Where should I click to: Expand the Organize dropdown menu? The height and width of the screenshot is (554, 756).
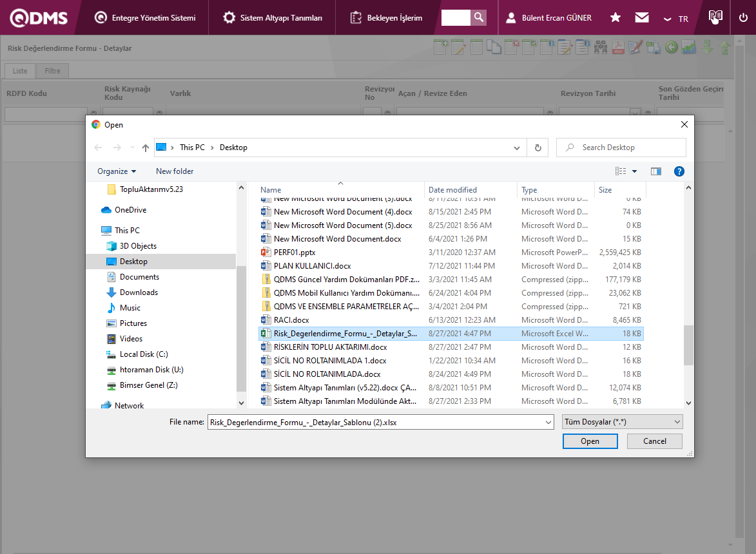[x=117, y=171]
